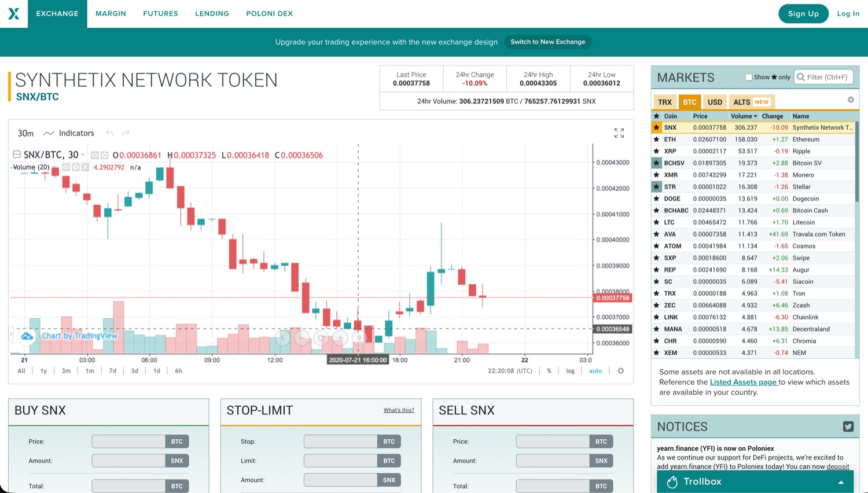
Task: Open the Margin nav tab
Action: point(111,14)
